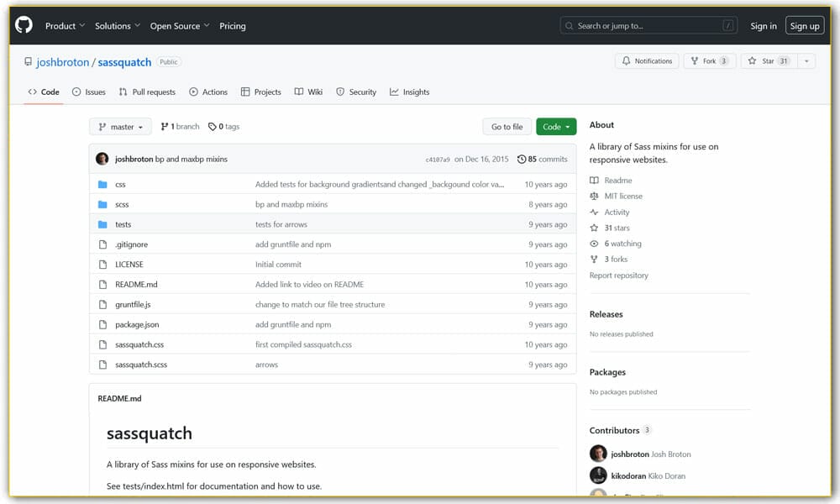This screenshot has height=504, width=840.
Task: Click the branch count icon
Action: point(165,127)
